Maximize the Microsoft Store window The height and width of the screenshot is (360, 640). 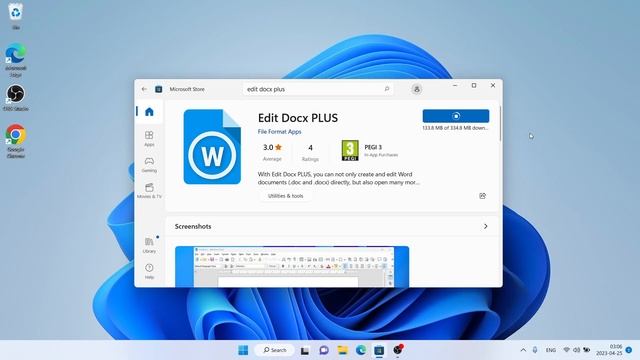[x=474, y=85]
